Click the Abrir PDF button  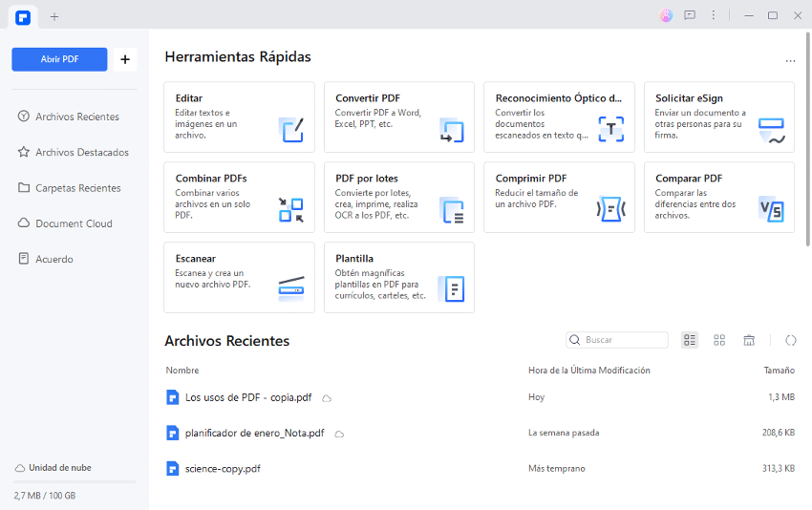point(59,59)
